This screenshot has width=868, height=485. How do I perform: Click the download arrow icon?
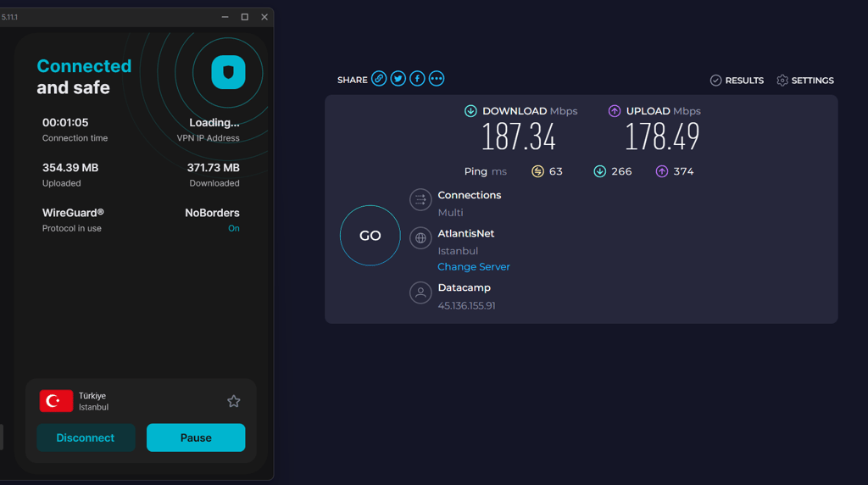(470, 111)
